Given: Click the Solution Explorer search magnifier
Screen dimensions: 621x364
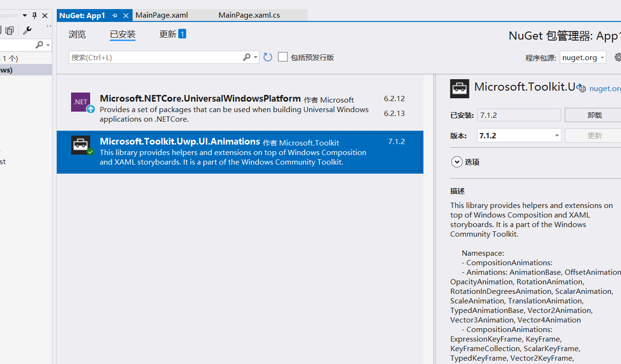Looking at the screenshot, I should click(x=40, y=44).
